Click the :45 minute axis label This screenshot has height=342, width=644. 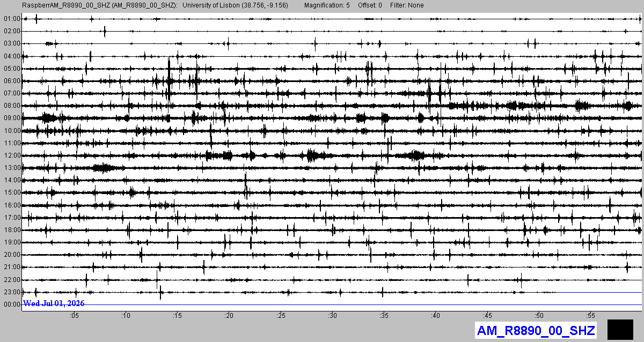488,315
